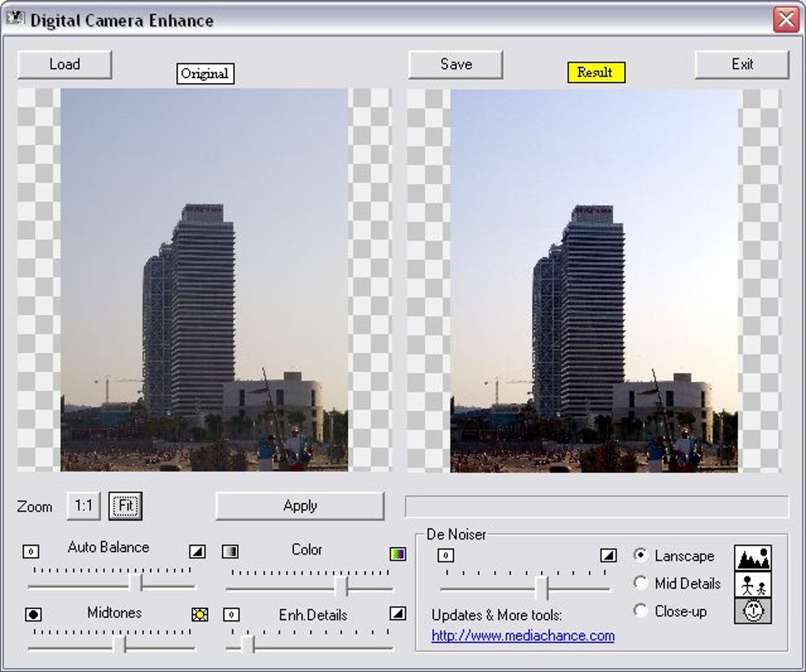Open the mediachance.com link
This screenshot has height=672, width=806.
pyautogui.click(x=523, y=636)
